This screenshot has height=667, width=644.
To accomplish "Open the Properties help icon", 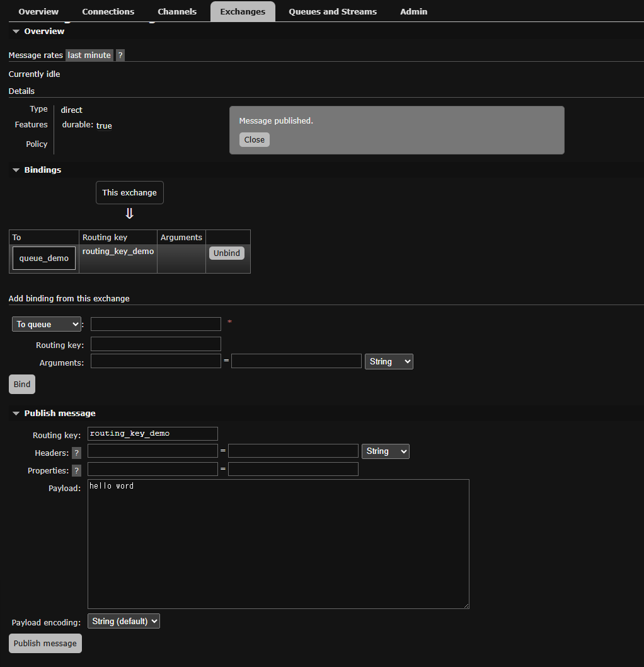I will coord(76,470).
